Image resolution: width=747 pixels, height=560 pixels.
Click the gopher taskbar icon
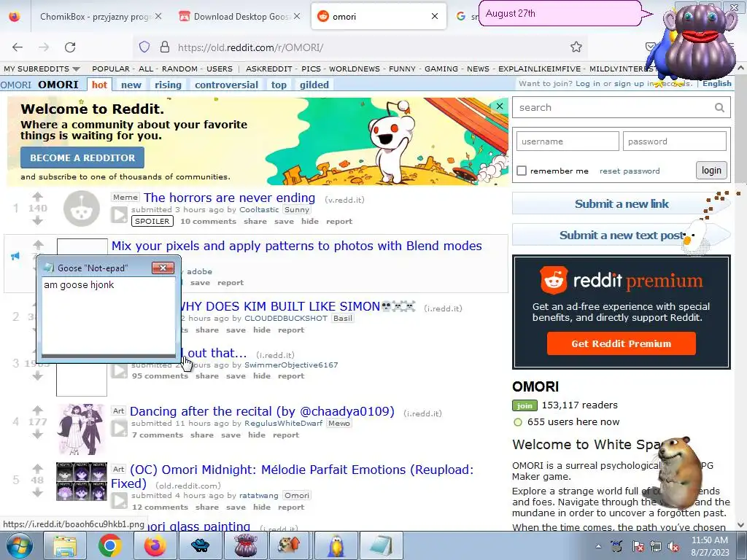pos(290,545)
